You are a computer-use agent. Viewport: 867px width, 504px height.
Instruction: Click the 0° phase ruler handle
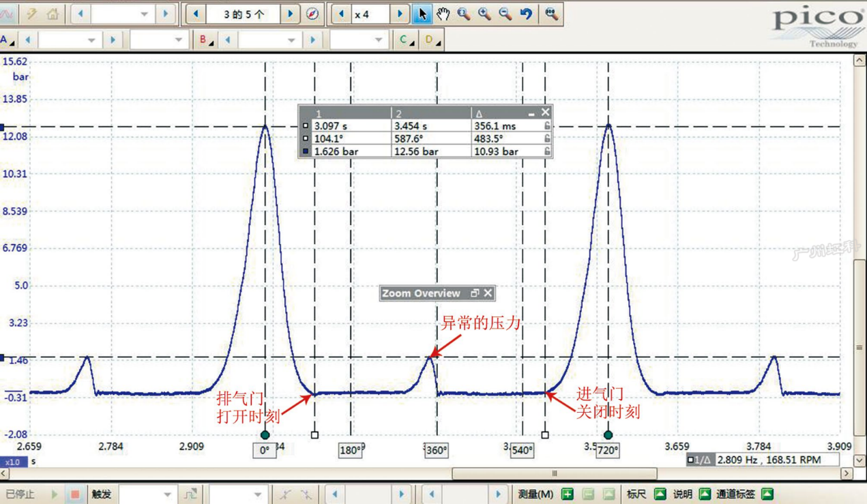(x=265, y=434)
